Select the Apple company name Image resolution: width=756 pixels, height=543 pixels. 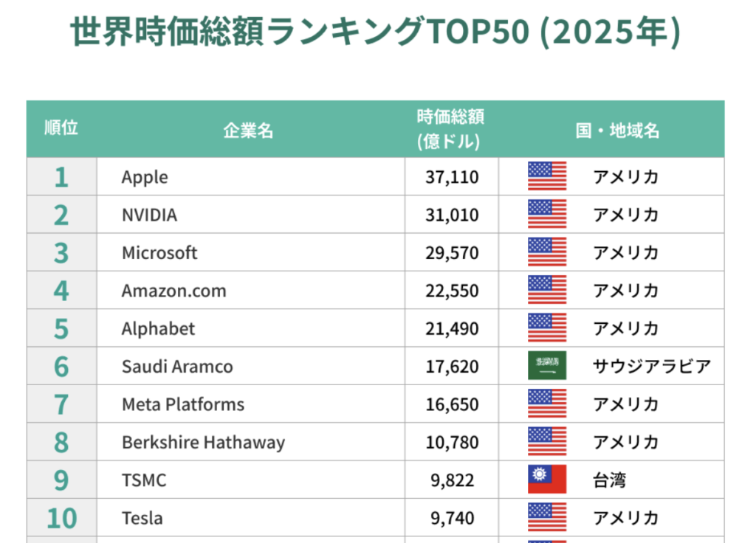(145, 177)
